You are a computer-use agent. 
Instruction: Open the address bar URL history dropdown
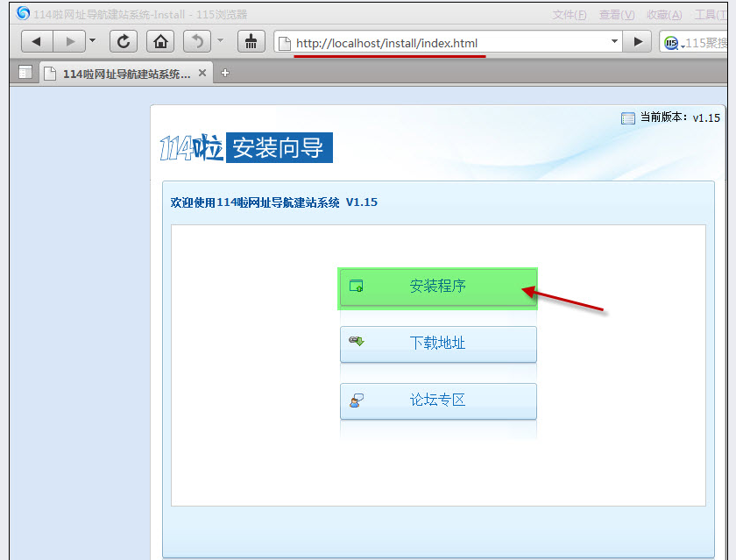[x=614, y=42]
